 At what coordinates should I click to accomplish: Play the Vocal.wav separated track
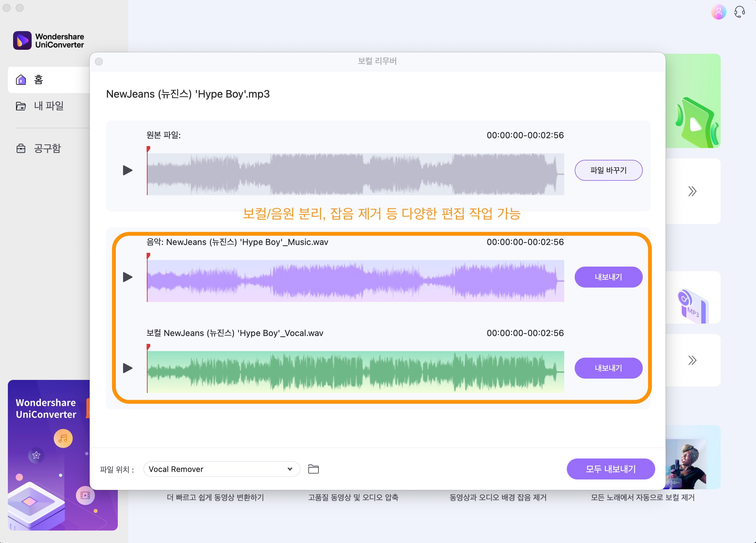coord(128,368)
